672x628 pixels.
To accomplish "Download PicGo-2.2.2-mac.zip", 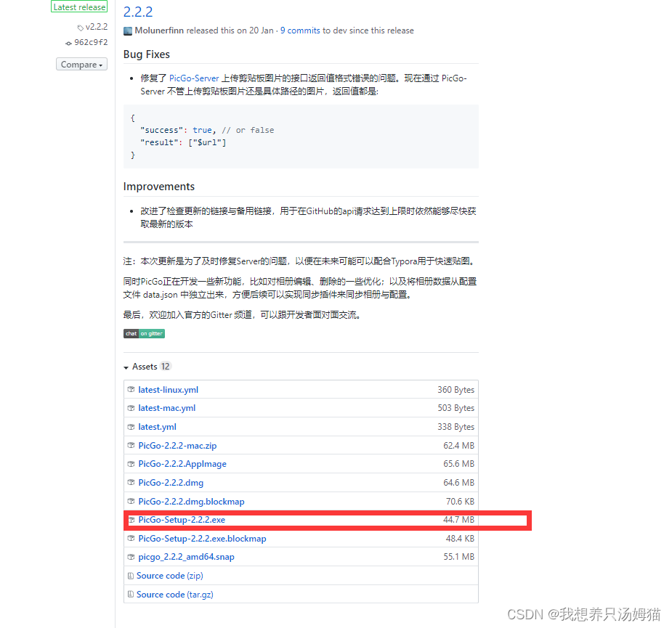I will click(x=177, y=446).
